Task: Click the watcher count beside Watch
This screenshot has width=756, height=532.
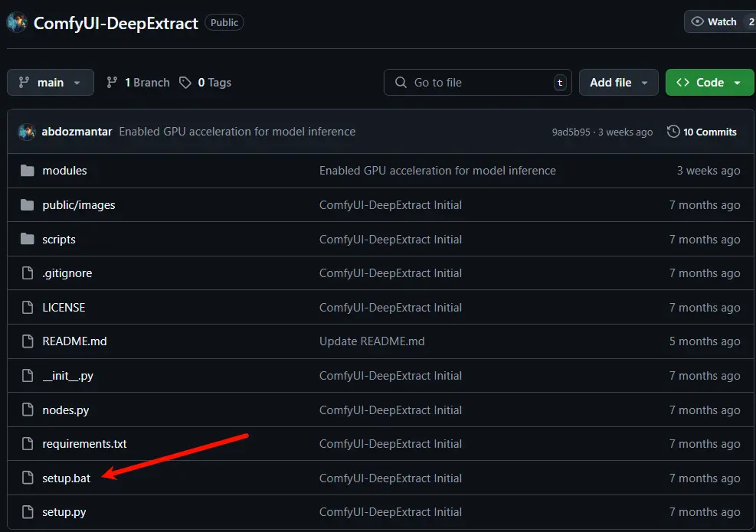Action: click(751, 21)
